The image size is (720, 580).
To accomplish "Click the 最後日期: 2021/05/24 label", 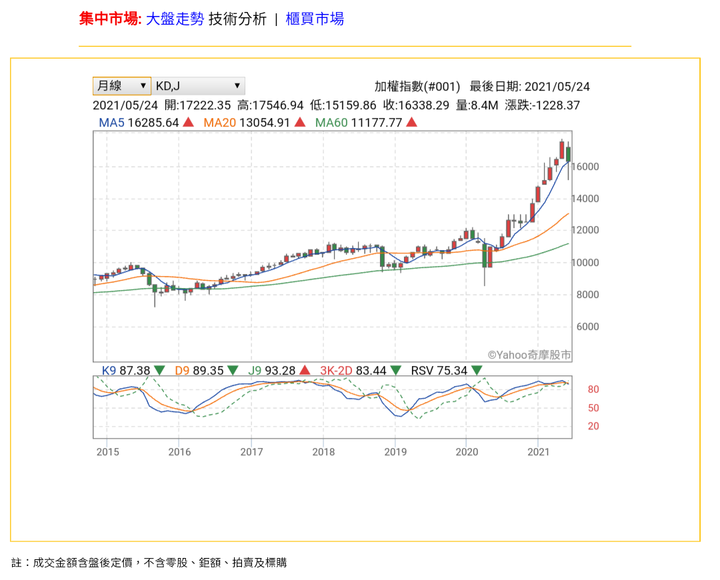I will point(530,86).
